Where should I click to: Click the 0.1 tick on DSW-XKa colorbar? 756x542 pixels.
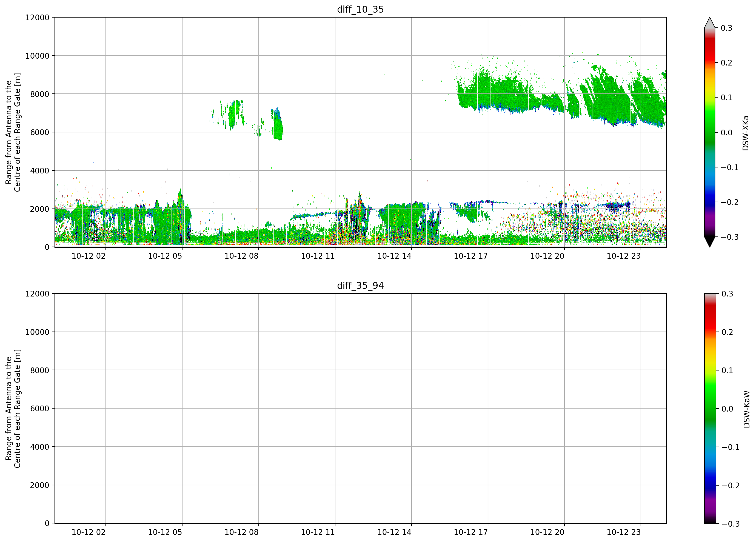click(x=726, y=98)
